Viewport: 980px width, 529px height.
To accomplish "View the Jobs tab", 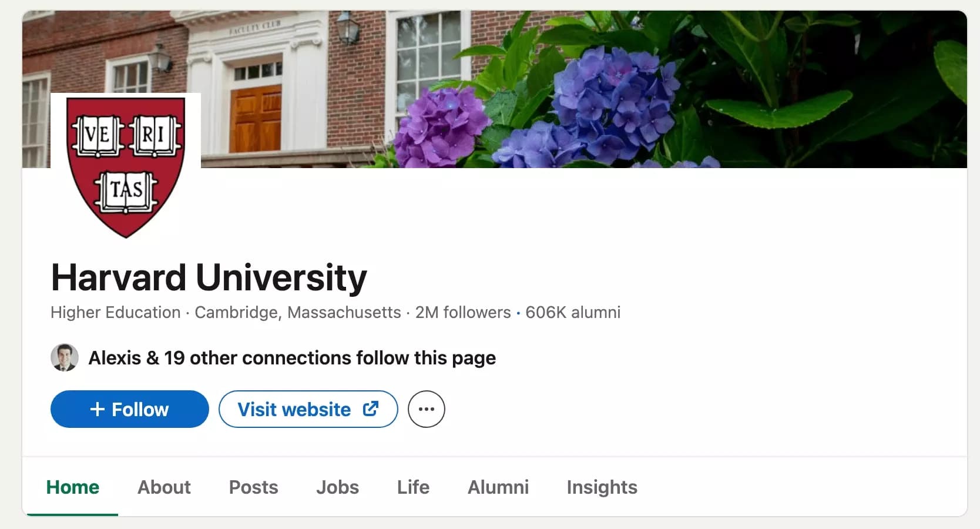I will (337, 487).
